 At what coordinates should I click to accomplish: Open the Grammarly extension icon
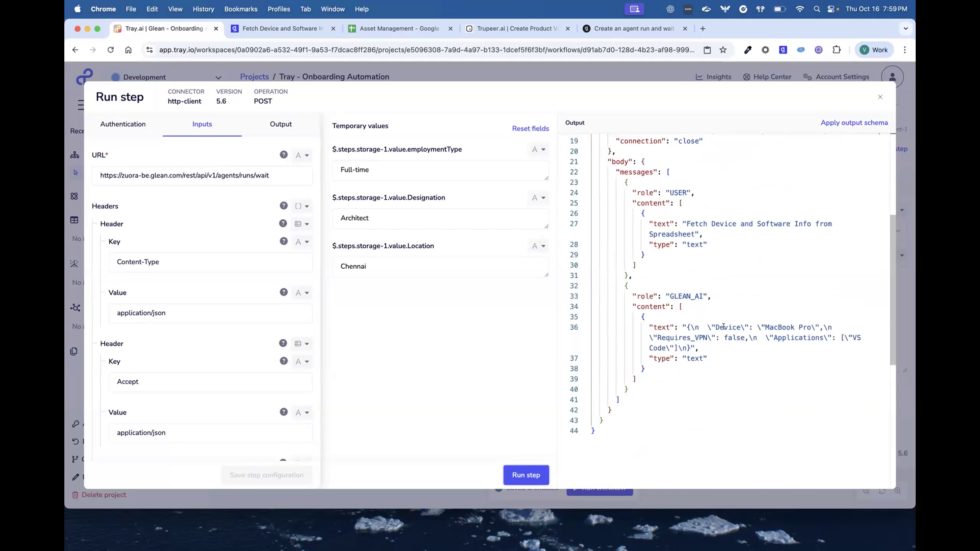tap(800, 50)
